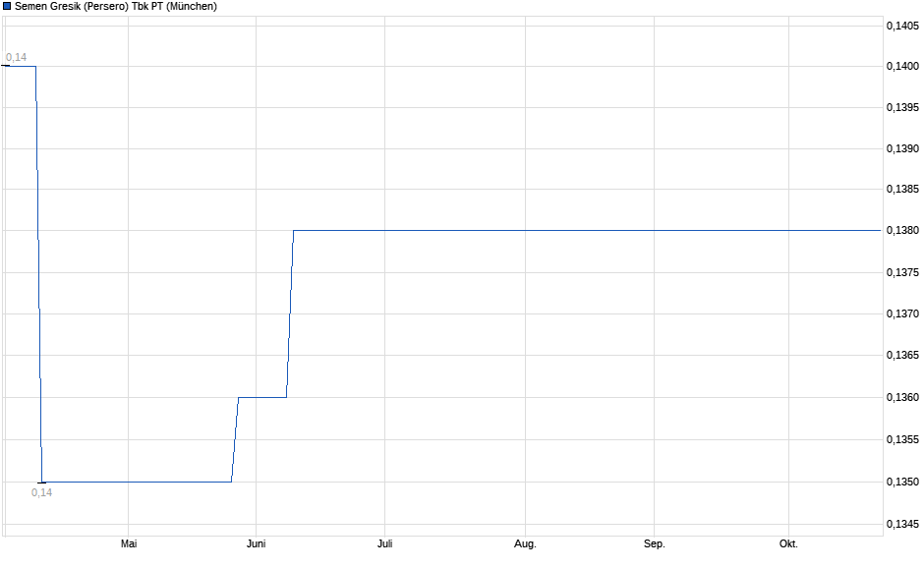The height and width of the screenshot is (569, 924).
Task: Select the 0,1380 price axis label
Action: coord(902,231)
